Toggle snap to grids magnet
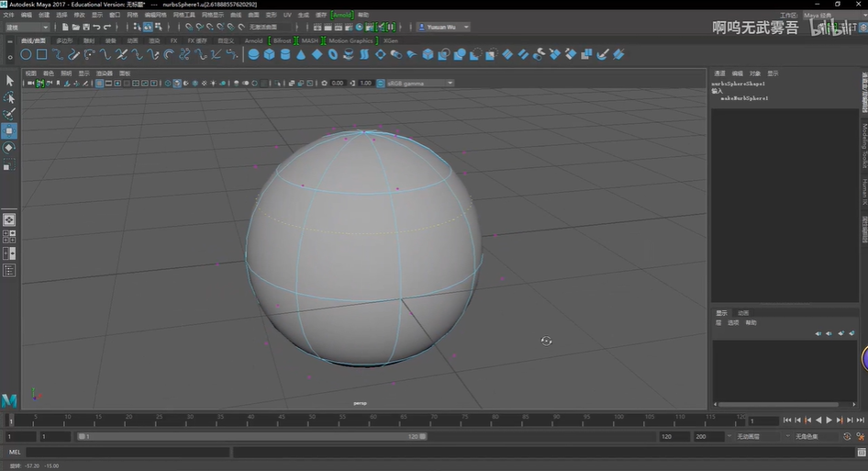Image resolution: width=868 pixels, height=471 pixels. click(189, 27)
